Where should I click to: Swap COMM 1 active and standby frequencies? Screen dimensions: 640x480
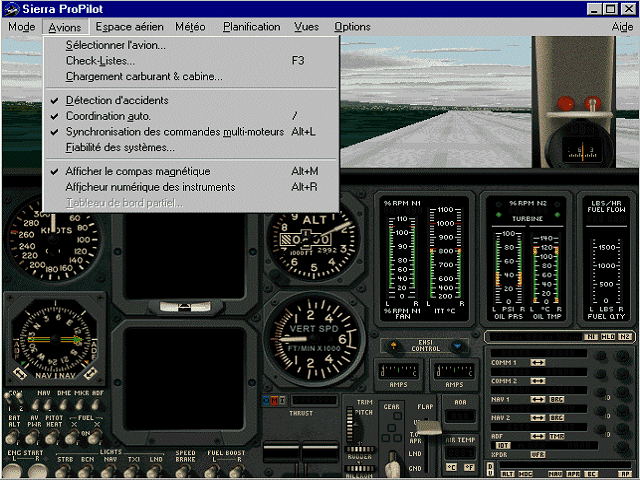[538, 362]
